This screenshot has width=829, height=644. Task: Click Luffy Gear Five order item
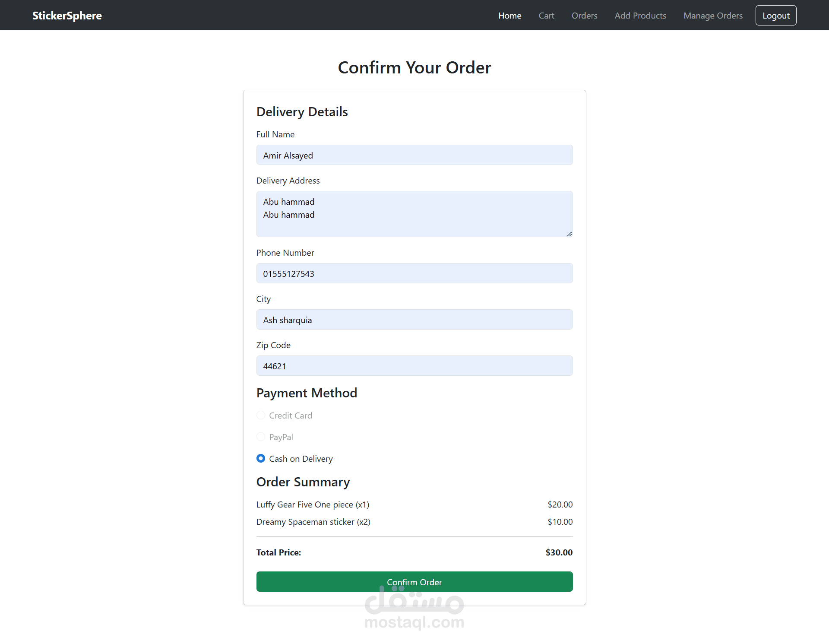pos(313,504)
